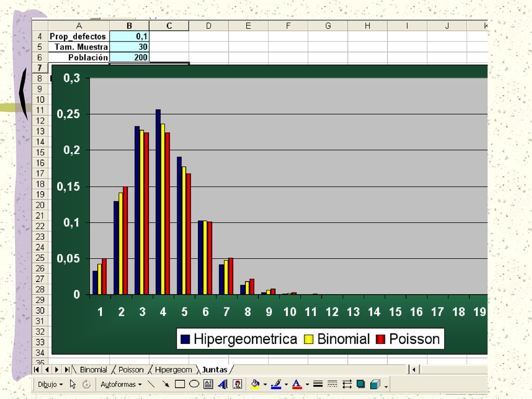Click cell B4 with value 0,1
Screen dimensions: 532x399
click(129, 36)
